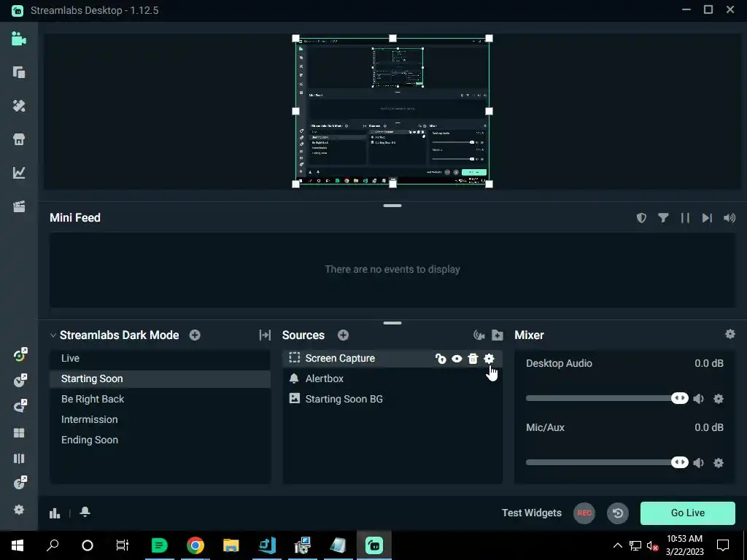This screenshot has height=560, width=747.
Task: Lock the Screen Capture source
Action: pyautogui.click(x=441, y=359)
